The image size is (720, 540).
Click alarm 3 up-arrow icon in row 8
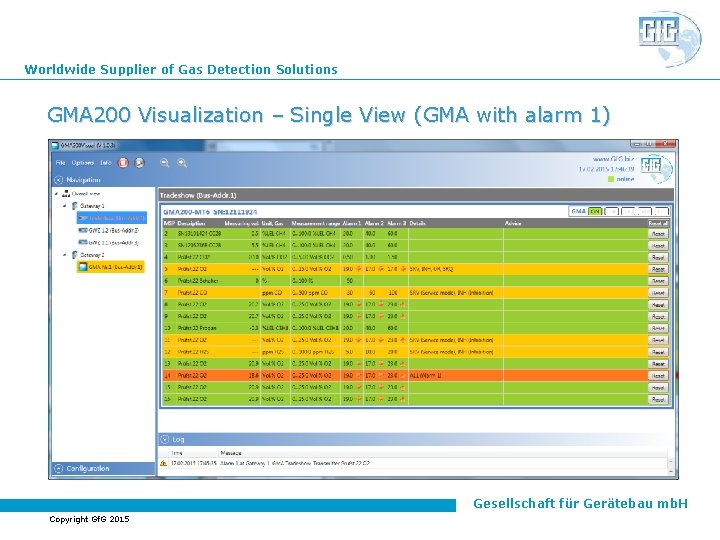click(x=403, y=304)
